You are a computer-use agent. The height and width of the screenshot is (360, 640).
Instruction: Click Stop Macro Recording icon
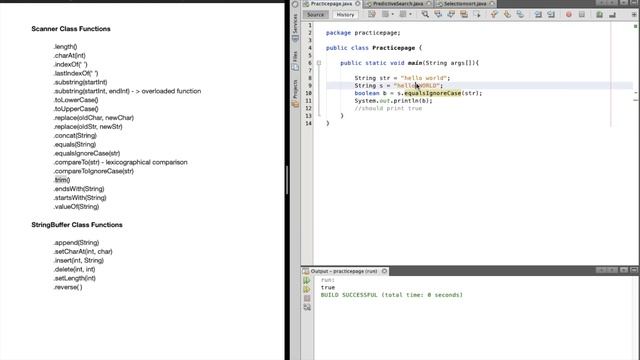582,15
